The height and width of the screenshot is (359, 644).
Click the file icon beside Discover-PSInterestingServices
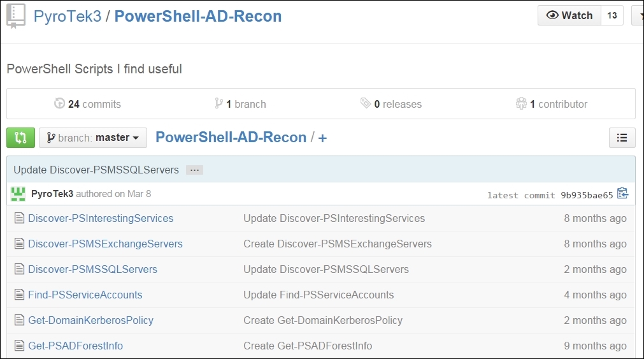point(19,218)
